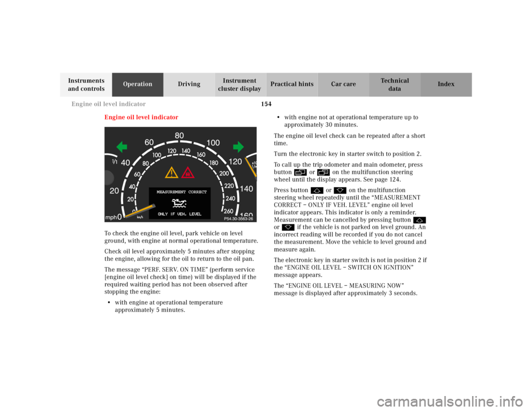Viewport: 532px width, 411px height.
Task: Click the 'See page 124.' reference
Action: [x=383, y=179]
